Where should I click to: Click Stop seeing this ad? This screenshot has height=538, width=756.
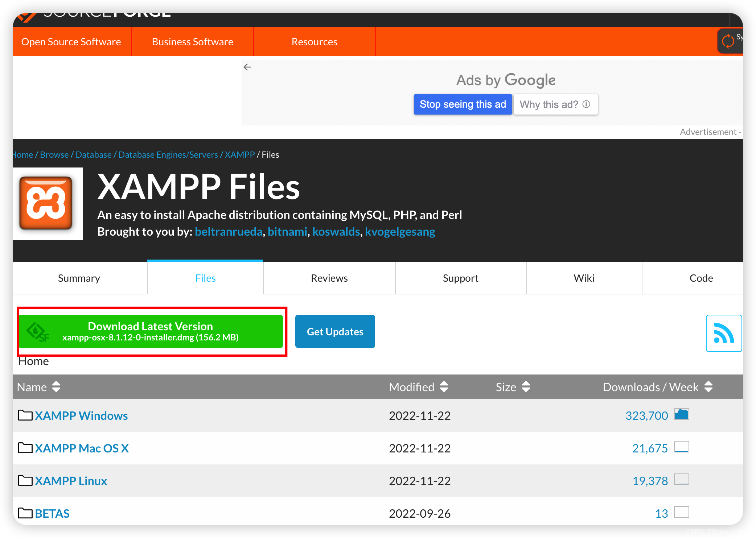463,104
